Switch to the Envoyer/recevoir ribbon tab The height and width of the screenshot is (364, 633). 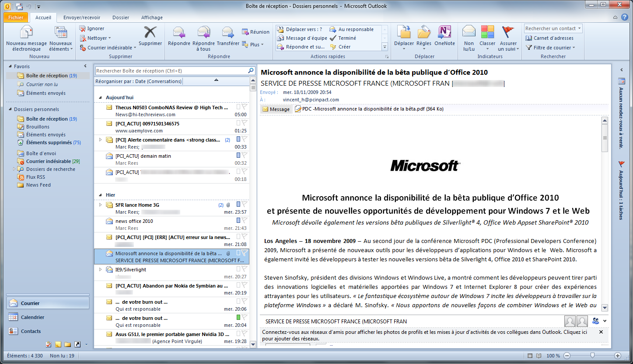tap(82, 17)
